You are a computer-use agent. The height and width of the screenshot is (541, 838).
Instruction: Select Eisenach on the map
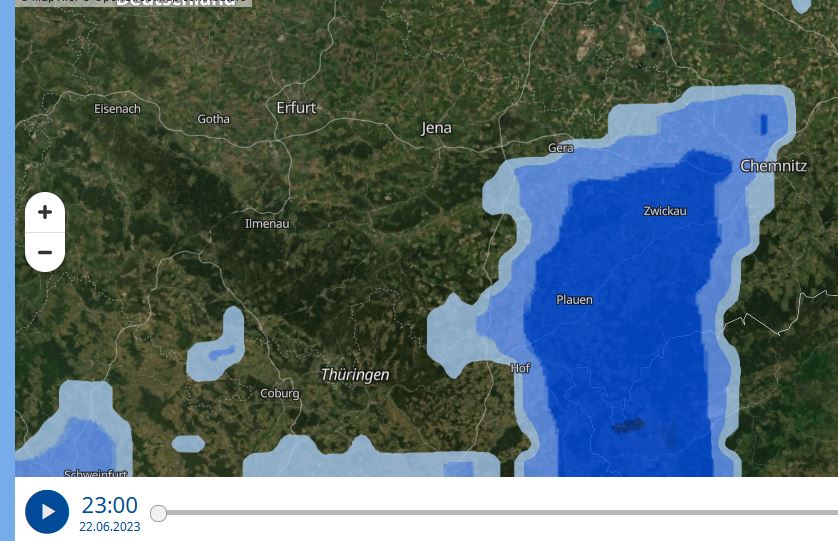(117, 108)
